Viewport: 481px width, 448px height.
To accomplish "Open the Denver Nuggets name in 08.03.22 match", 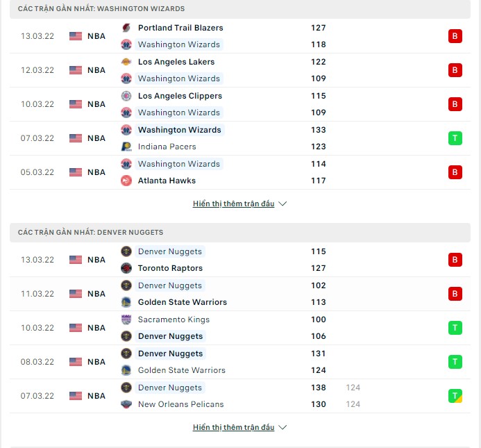I will click(170, 354).
